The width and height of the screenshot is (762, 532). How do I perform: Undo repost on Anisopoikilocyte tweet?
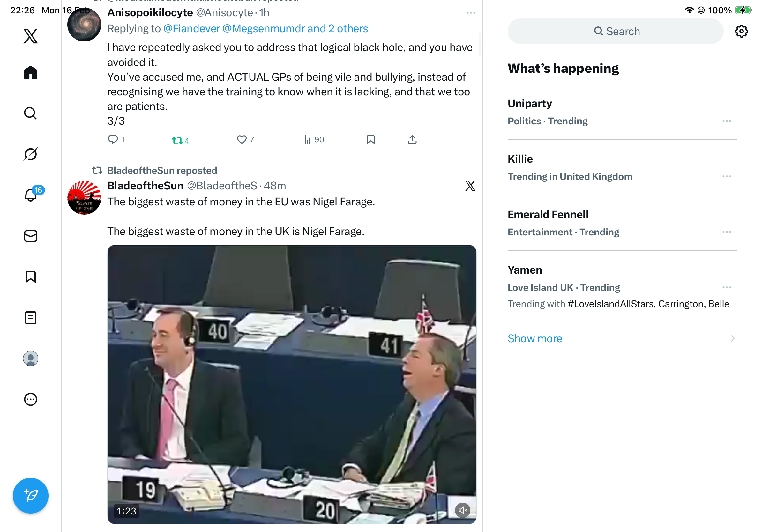(x=177, y=141)
